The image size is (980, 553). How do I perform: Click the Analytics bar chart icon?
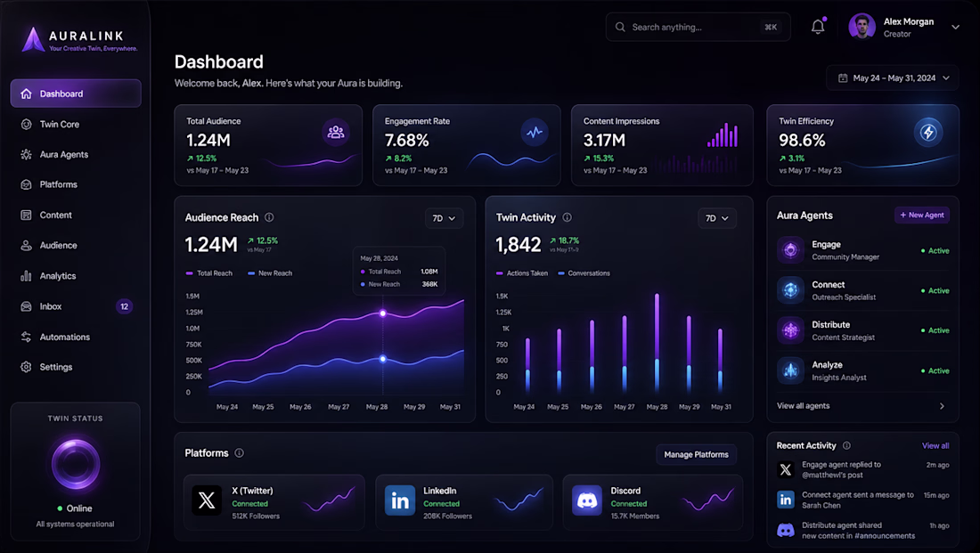coord(26,275)
